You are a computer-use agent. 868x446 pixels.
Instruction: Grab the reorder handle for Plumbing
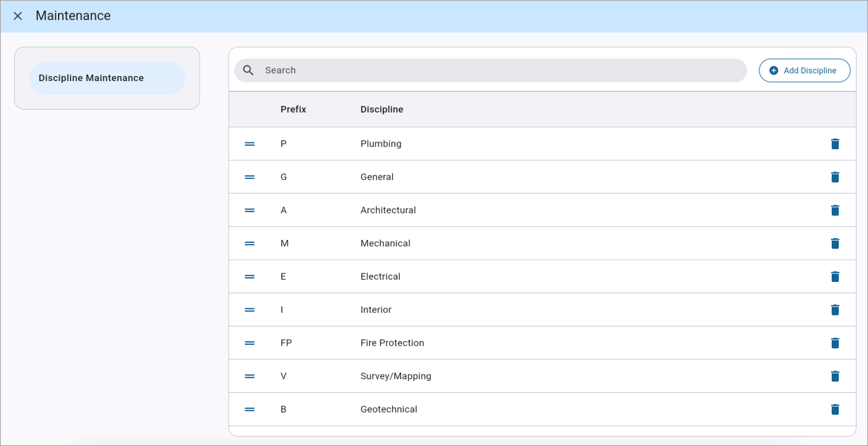coord(250,144)
